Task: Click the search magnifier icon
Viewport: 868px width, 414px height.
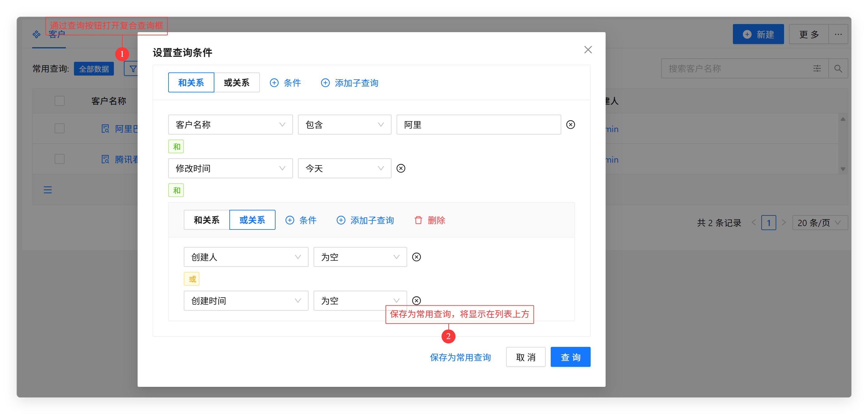Action: (x=838, y=69)
